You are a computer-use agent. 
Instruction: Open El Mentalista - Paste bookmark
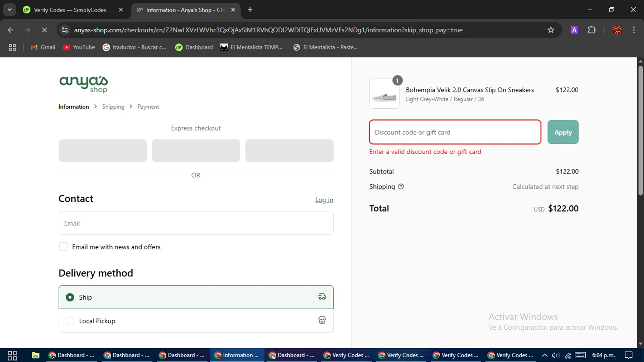coord(325,47)
